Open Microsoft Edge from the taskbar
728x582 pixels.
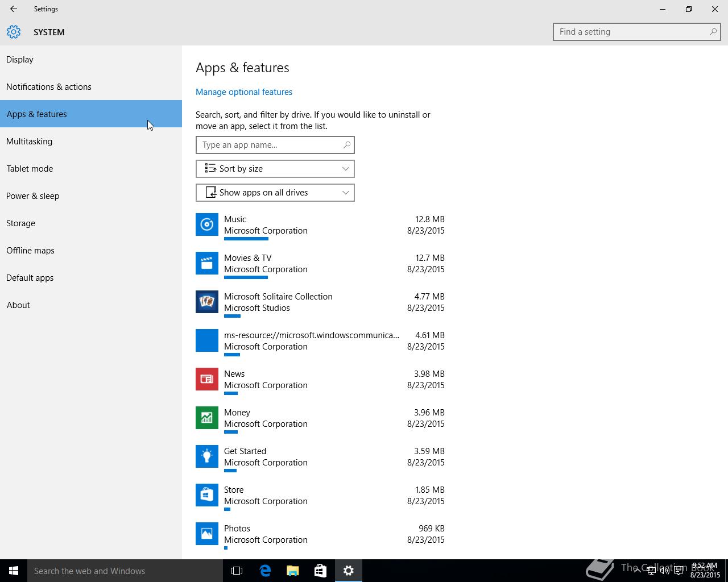coord(265,571)
